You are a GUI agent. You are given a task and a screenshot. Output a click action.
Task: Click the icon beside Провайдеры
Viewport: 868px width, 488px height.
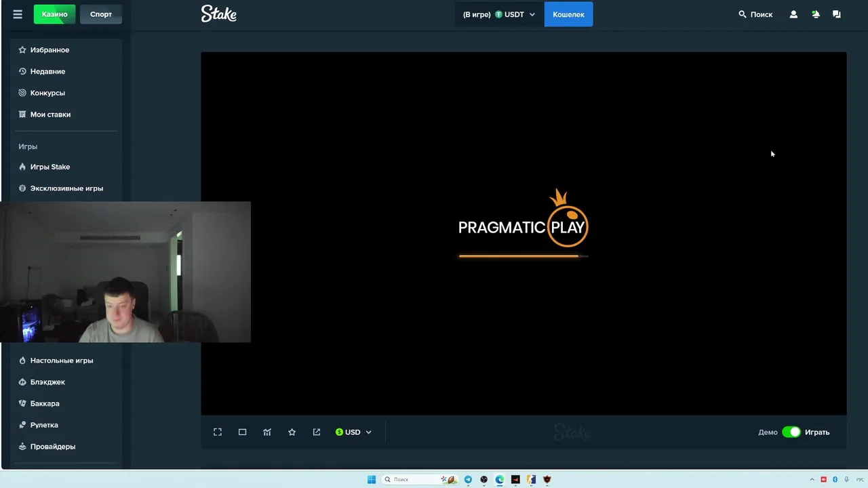[x=22, y=447]
